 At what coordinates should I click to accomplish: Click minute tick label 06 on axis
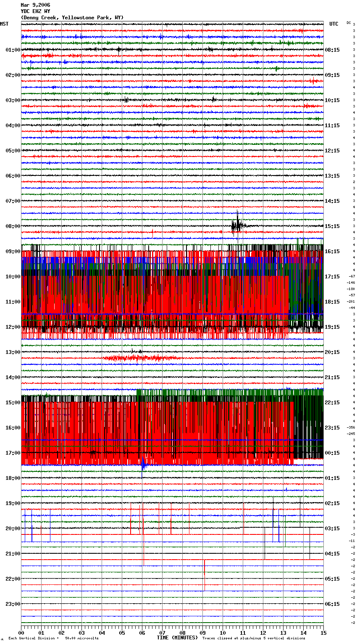point(142,633)
